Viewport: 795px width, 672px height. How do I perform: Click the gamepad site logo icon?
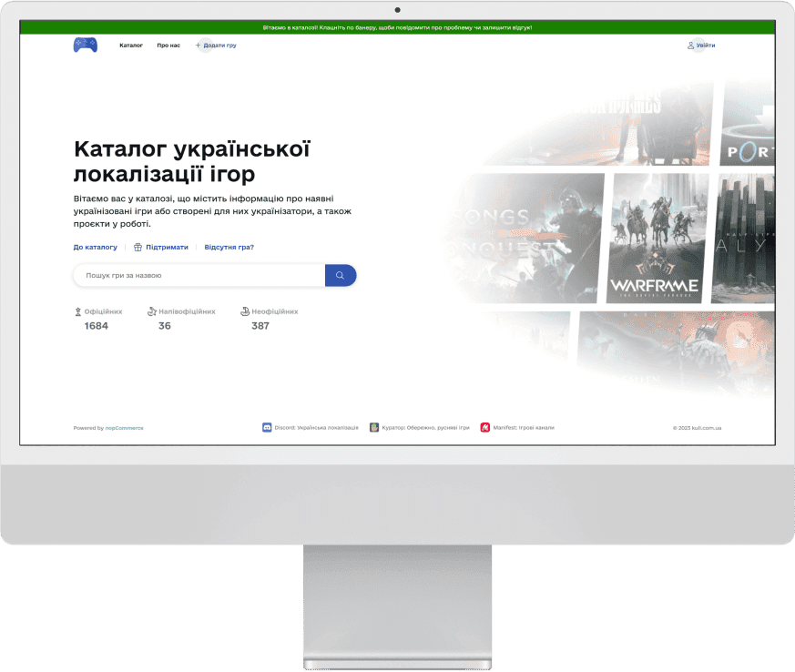pyautogui.click(x=85, y=45)
